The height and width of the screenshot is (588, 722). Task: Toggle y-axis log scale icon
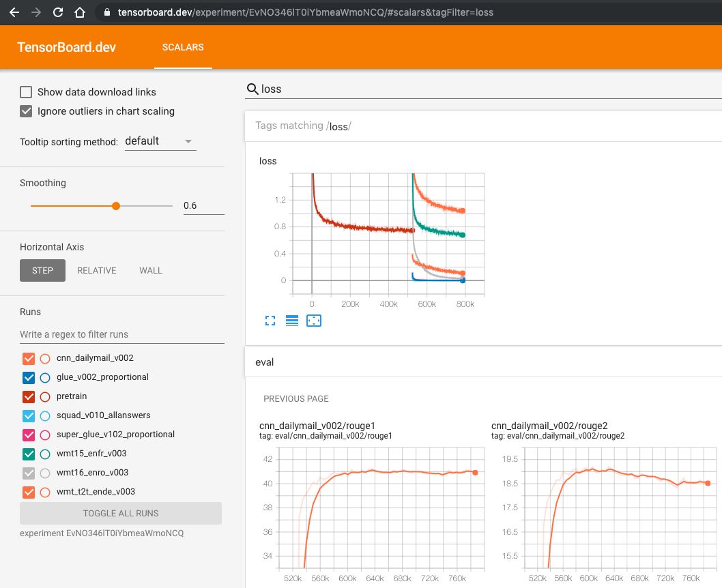pos(292,321)
